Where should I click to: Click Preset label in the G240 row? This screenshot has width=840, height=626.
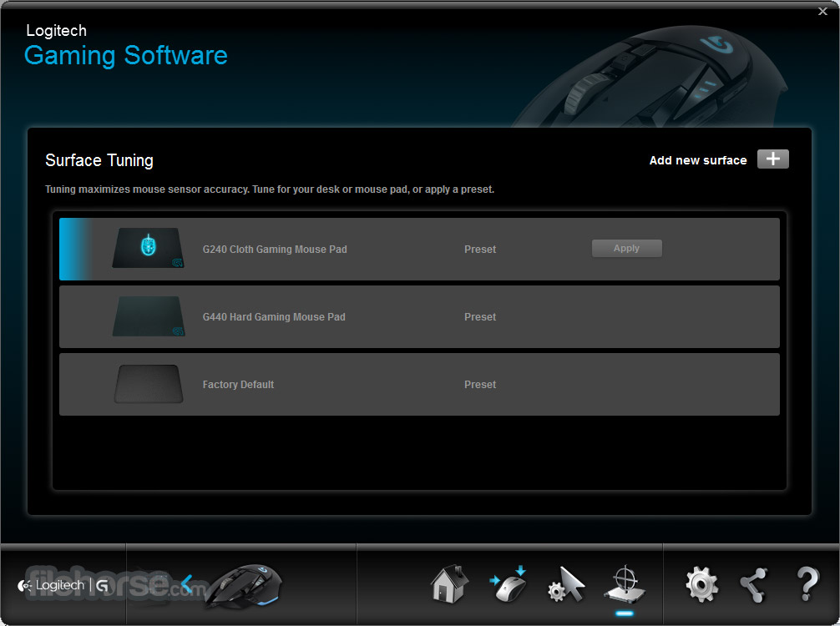click(480, 249)
